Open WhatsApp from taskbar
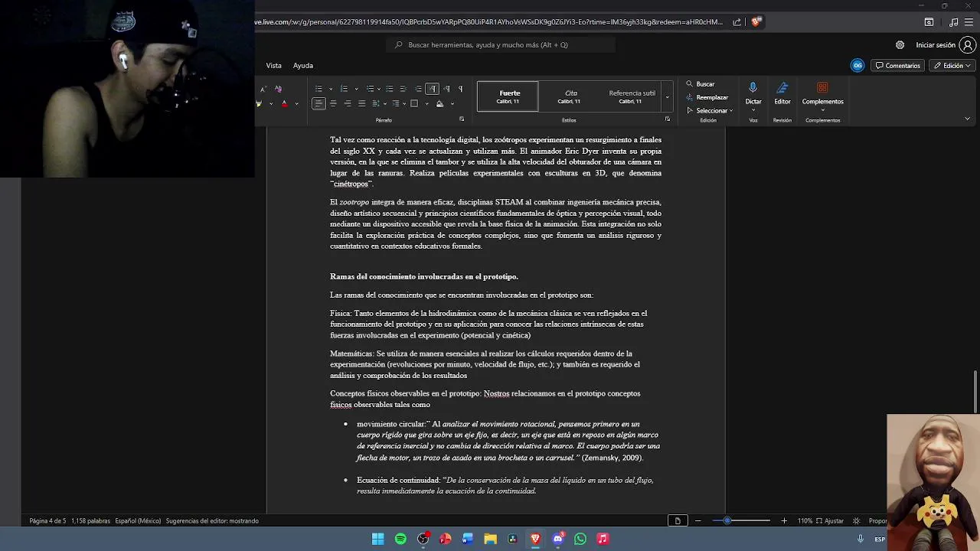980x551 pixels. pos(580,539)
